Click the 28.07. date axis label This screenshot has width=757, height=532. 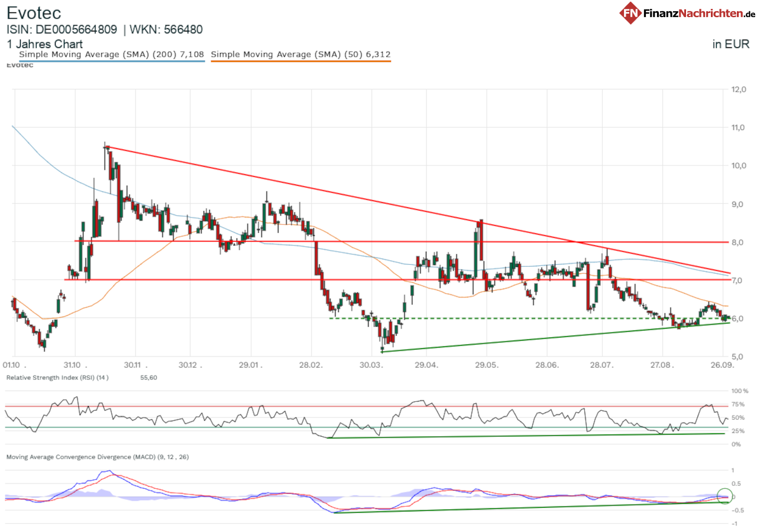[601, 365]
